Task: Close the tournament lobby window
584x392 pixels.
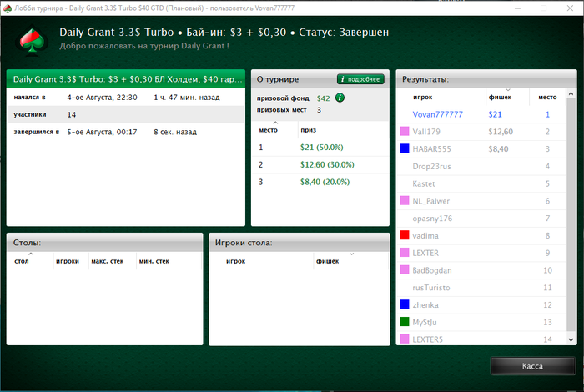Action: (570, 8)
